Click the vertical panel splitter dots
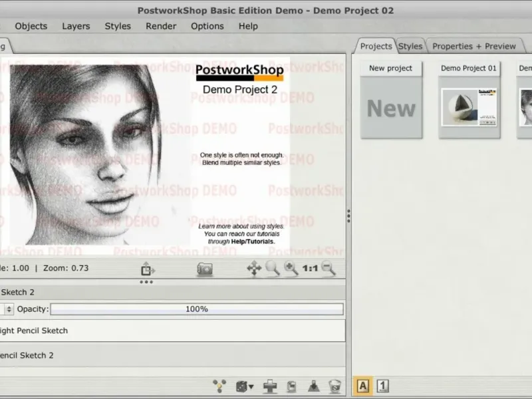Viewport: 532px width, 399px height. click(348, 216)
